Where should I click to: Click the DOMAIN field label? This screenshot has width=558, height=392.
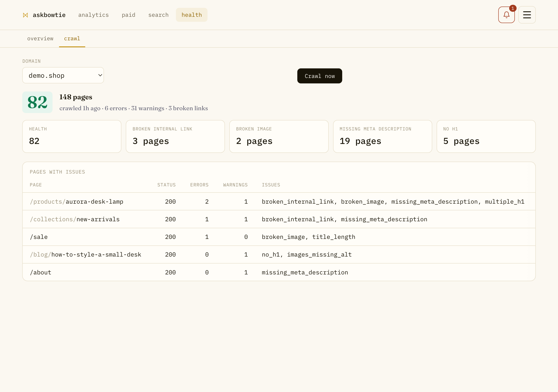31,61
